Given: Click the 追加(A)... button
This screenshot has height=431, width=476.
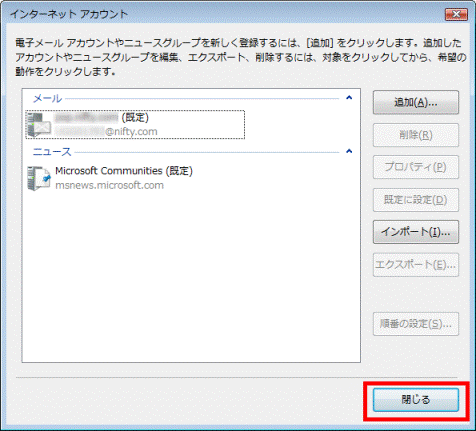Looking at the screenshot, I should click(416, 103).
